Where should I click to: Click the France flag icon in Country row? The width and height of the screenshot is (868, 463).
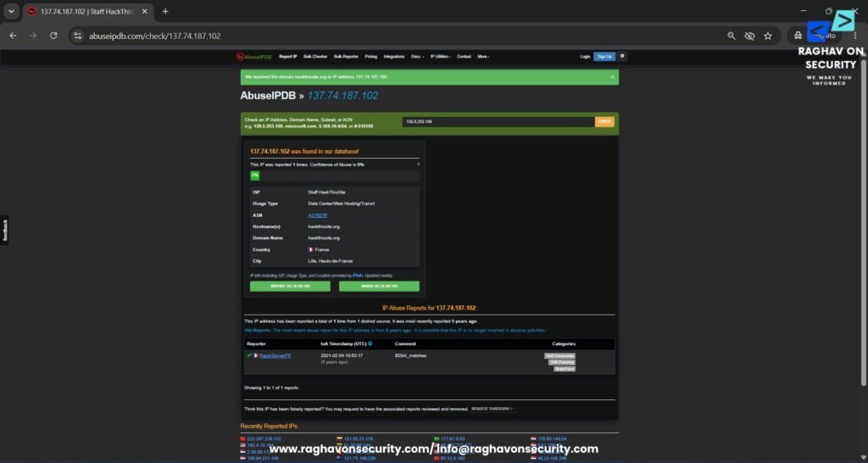tap(310, 250)
